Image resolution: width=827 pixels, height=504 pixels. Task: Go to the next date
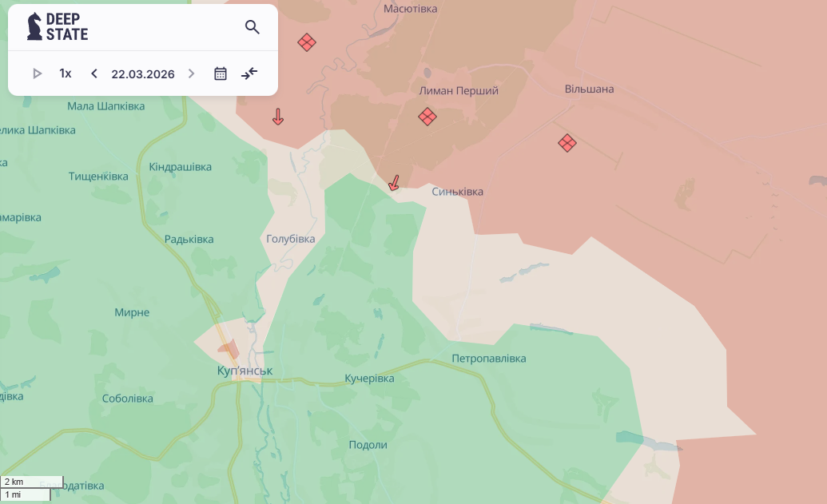coord(191,73)
